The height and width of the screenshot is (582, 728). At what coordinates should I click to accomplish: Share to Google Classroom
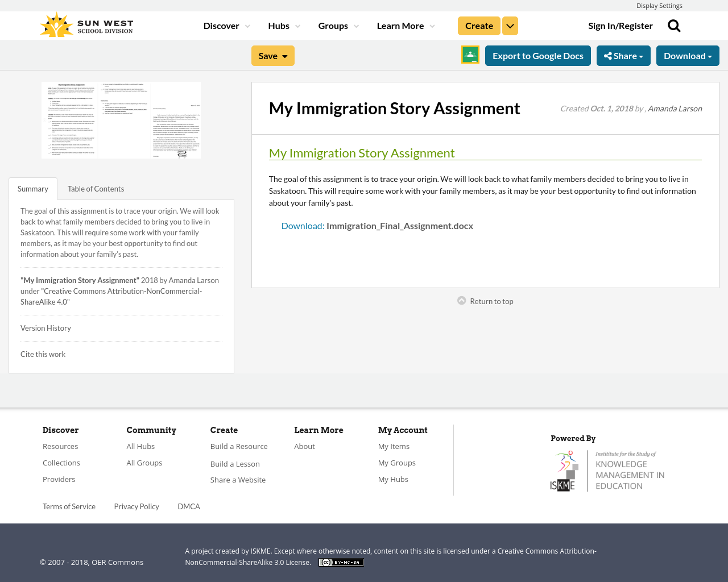click(x=470, y=55)
